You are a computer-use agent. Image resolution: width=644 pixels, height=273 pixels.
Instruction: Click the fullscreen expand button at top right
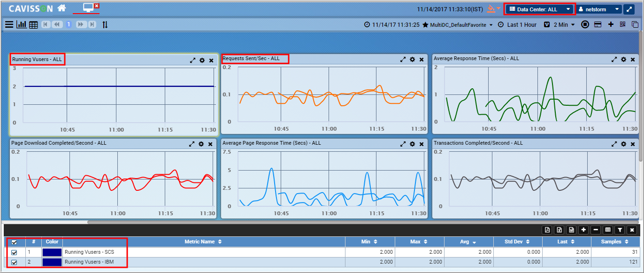(x=629, y=9)
